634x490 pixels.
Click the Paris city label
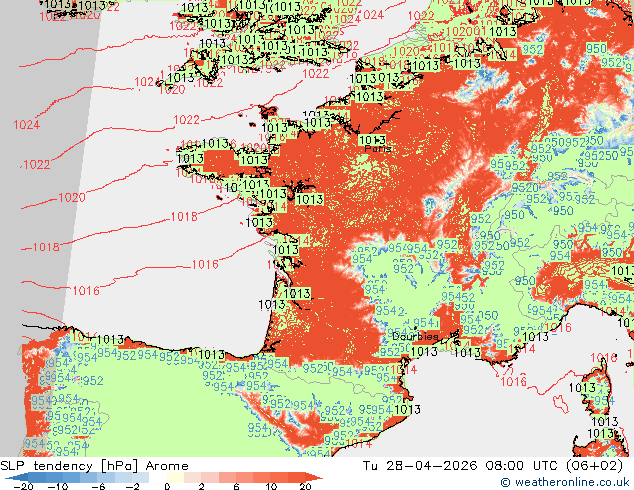click(x=378, y=149)
